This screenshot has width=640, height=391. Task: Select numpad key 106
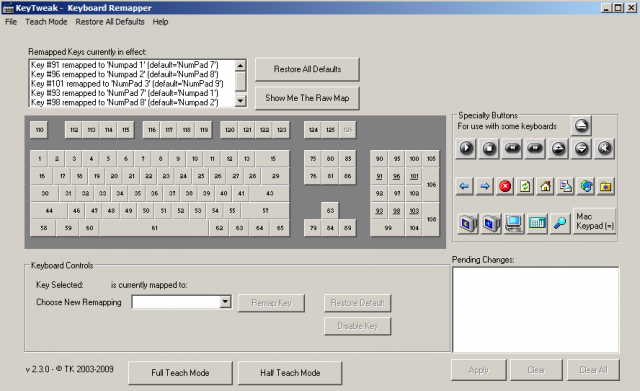pyautogui.click(x=431, y=185)
